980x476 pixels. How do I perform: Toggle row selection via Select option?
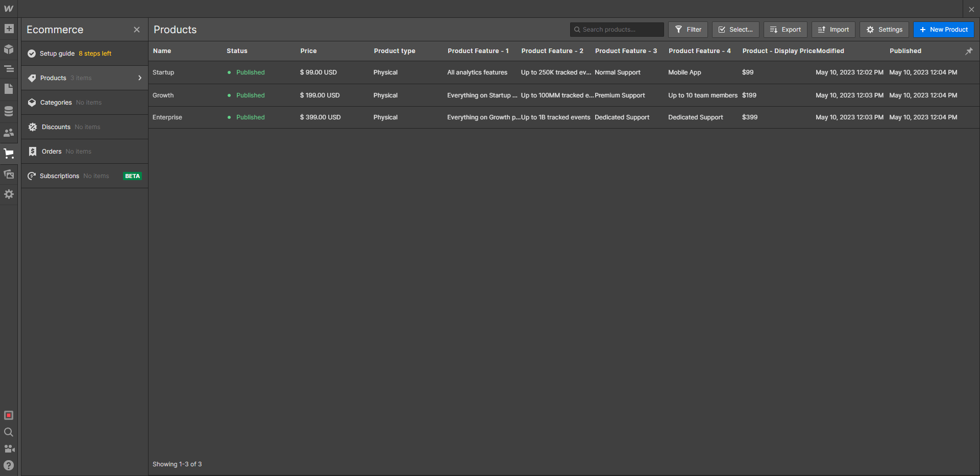coord(735,29)
